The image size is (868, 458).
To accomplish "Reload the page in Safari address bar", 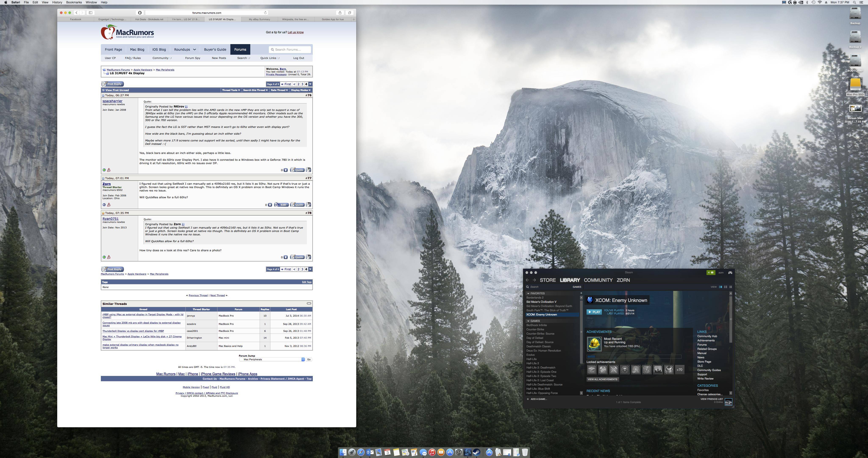I will pos(265,13).
